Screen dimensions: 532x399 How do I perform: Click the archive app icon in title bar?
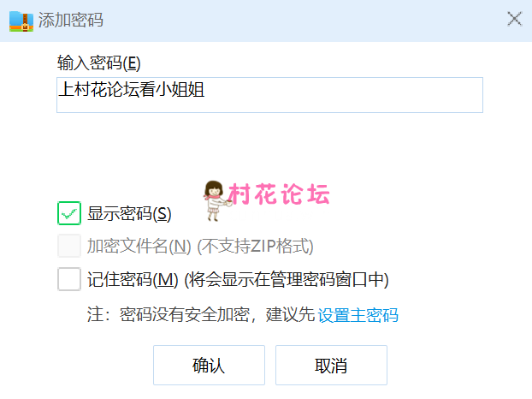coord(21,21)
